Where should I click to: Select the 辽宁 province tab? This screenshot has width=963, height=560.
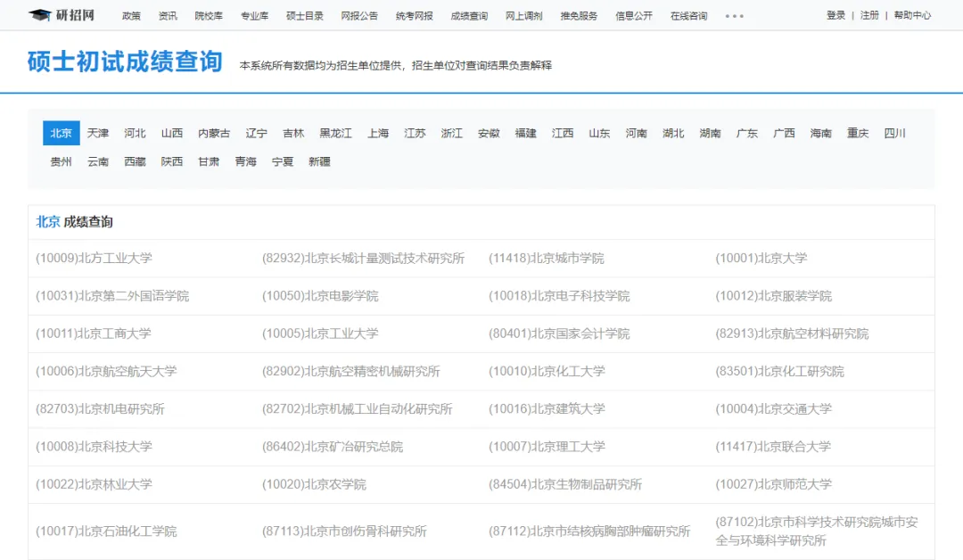(x=256, y=133)
